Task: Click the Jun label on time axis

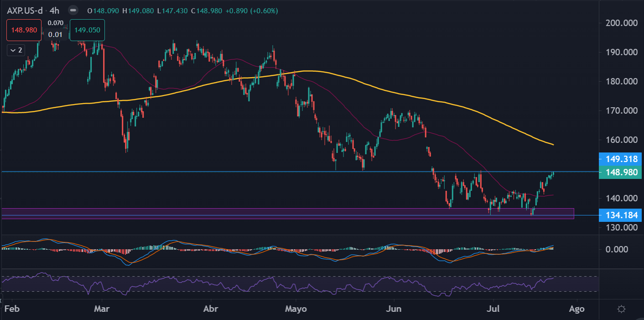Action: coord(394,309)
